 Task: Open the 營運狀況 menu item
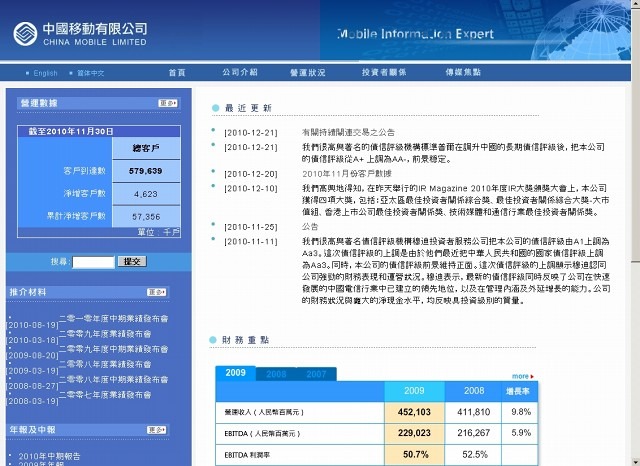pos(308,73)
